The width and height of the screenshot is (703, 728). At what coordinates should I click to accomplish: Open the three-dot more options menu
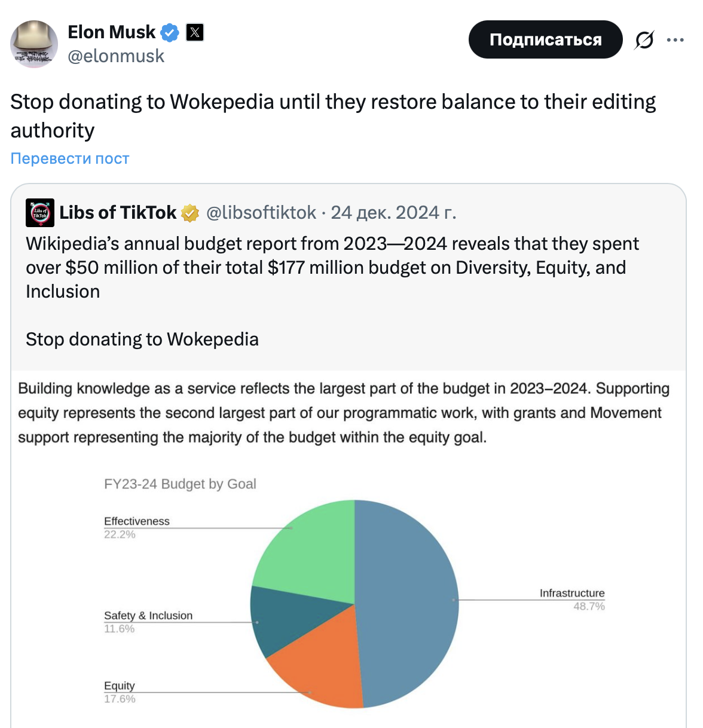pyautogui.click(x=676, y=40)
